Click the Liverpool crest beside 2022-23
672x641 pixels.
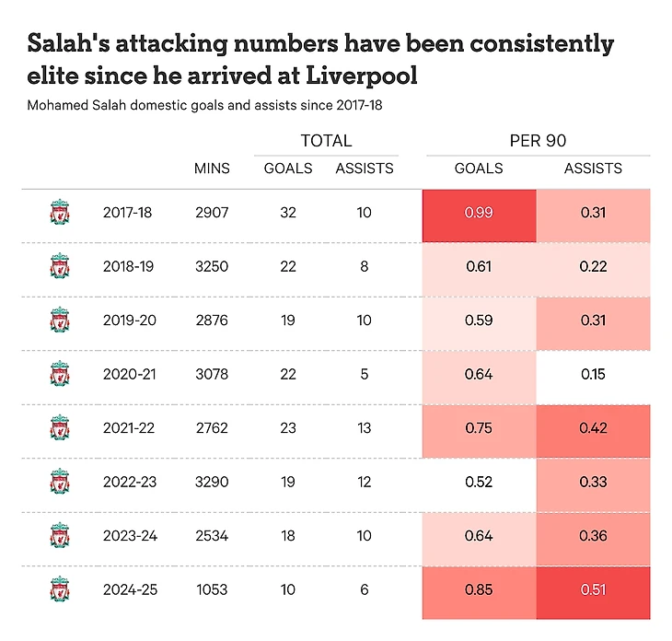coord(60,482)
